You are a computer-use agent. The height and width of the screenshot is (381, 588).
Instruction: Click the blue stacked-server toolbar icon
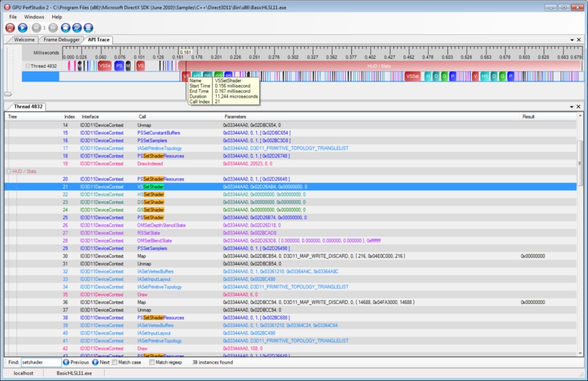[x=87, y=27]
